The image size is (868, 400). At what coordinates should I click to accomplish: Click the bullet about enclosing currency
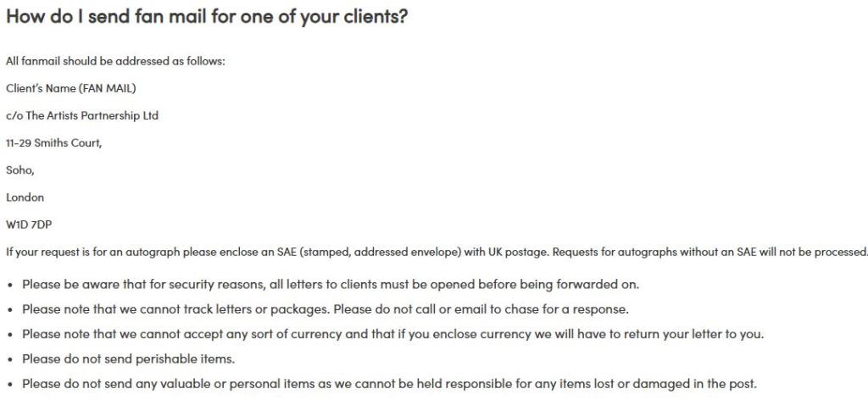pyautogui.click(x=393, y=334)
